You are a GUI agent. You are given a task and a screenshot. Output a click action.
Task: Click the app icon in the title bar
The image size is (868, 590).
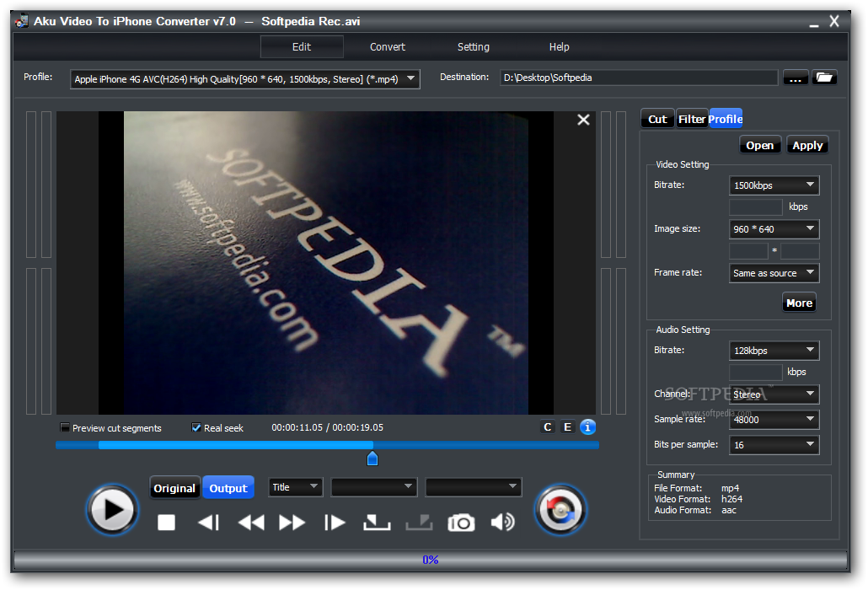pyautogui.click(x=22, y=21)
